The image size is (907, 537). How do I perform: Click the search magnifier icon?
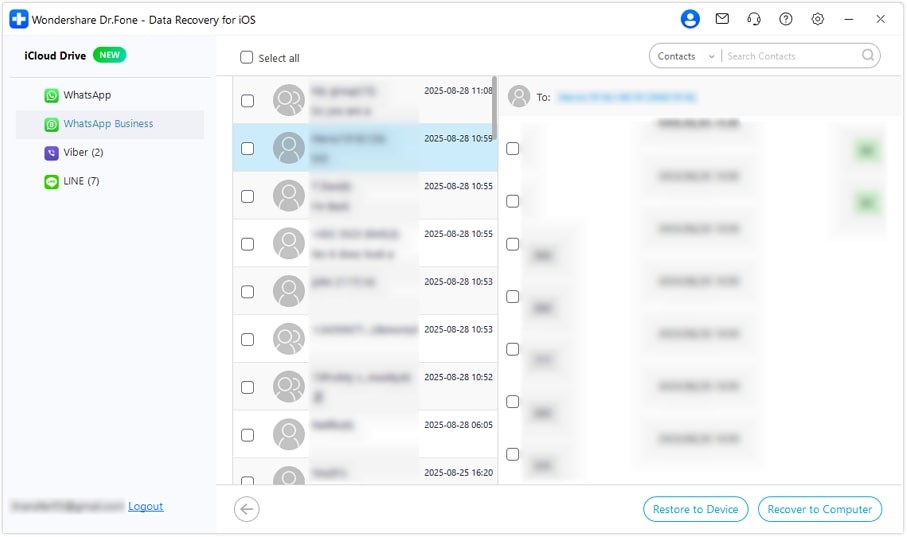[x=868, y=56]
